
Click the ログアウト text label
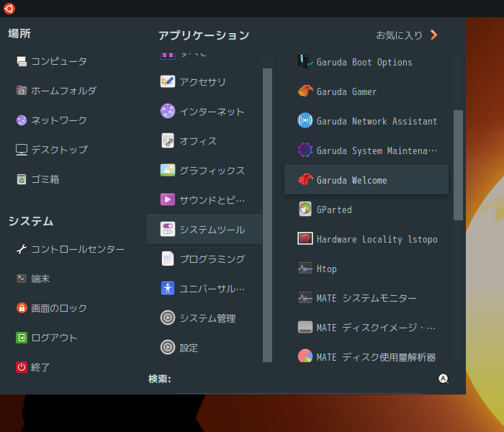pos(54,338)
